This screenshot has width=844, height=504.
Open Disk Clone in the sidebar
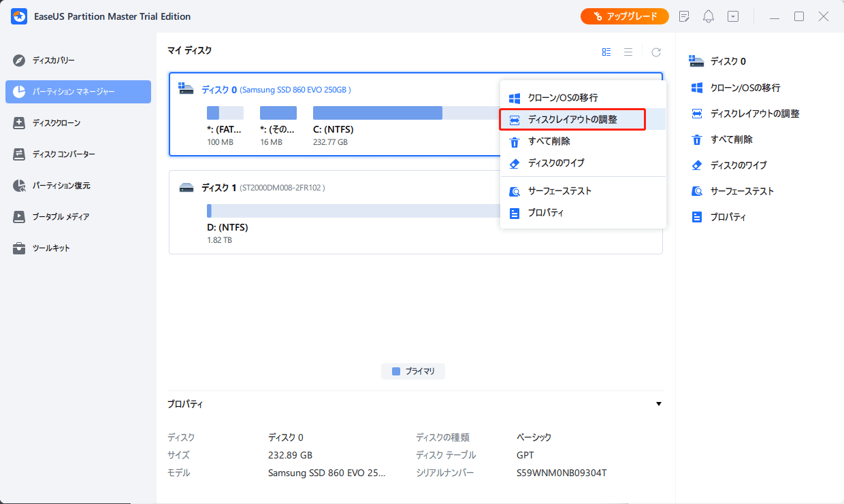(x=56, y=123)
